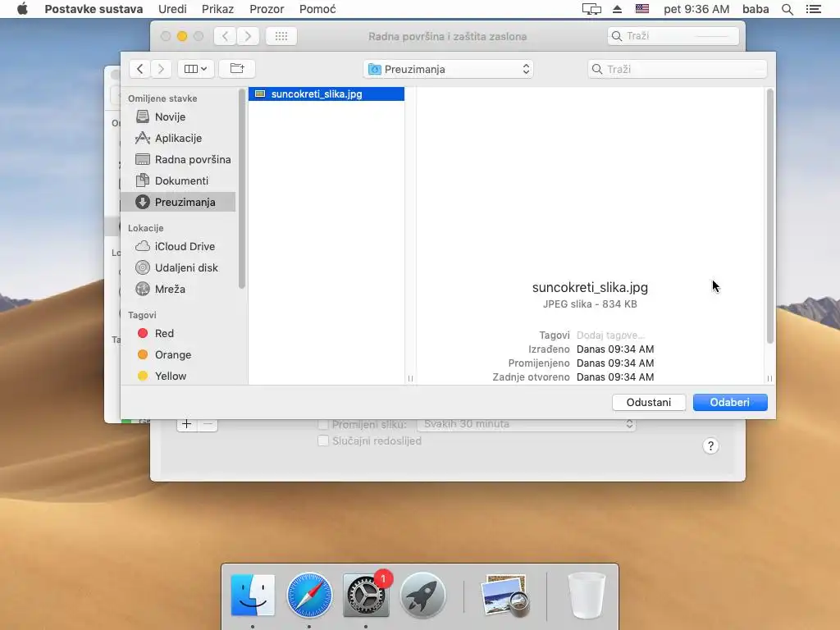
Task: Go forward in the file dialog
Action: [161, 69]
